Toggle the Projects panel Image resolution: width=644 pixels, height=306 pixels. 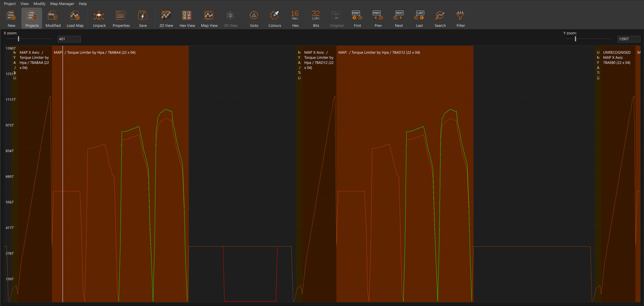tap(32, 18)
